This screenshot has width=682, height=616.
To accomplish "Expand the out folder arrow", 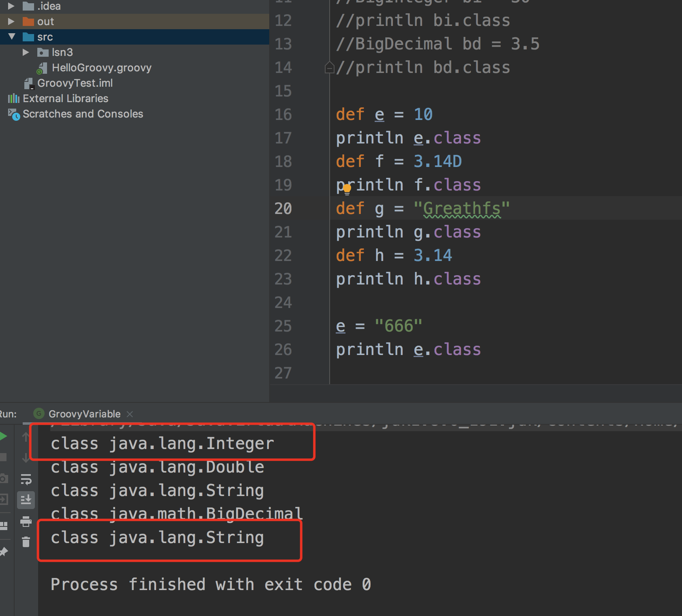I will click(x=11, y=21).
